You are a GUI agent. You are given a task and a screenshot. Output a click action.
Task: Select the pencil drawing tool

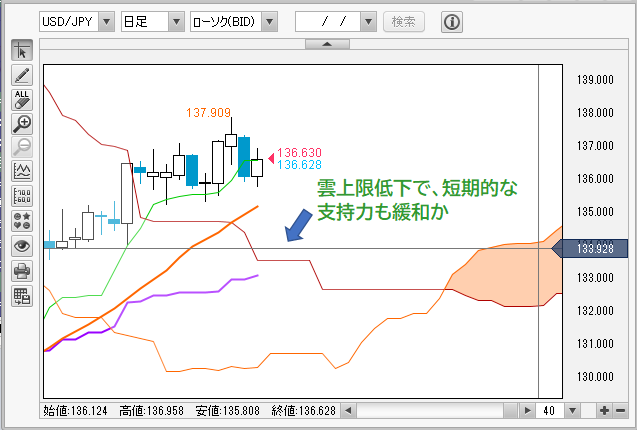(22, 75)
